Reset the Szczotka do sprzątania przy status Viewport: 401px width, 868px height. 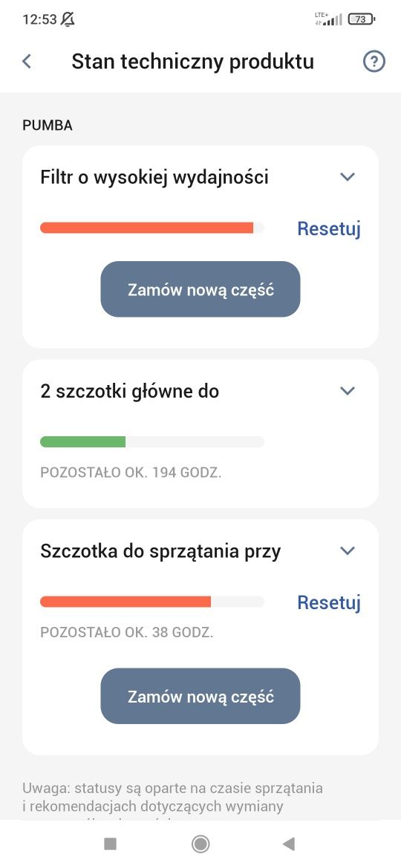(329, 602)
